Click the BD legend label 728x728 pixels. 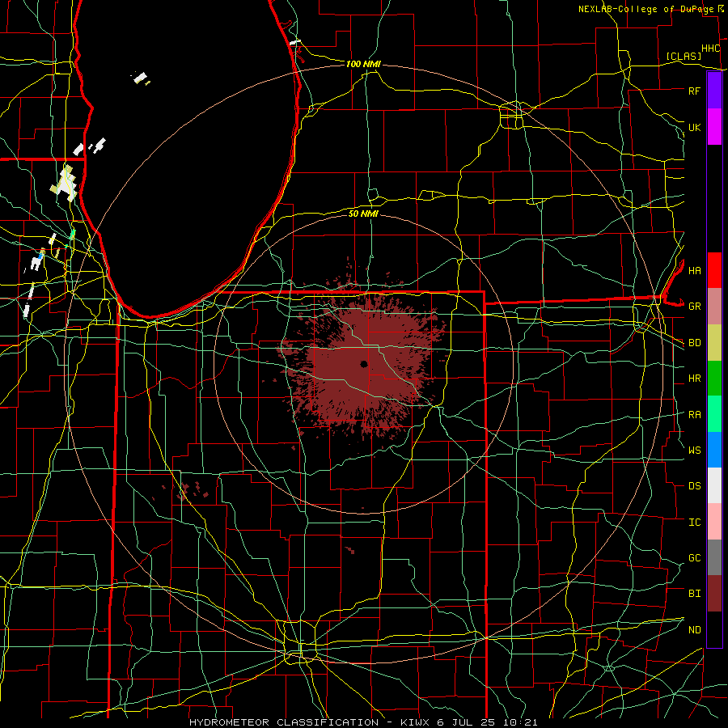pos(694,343)
